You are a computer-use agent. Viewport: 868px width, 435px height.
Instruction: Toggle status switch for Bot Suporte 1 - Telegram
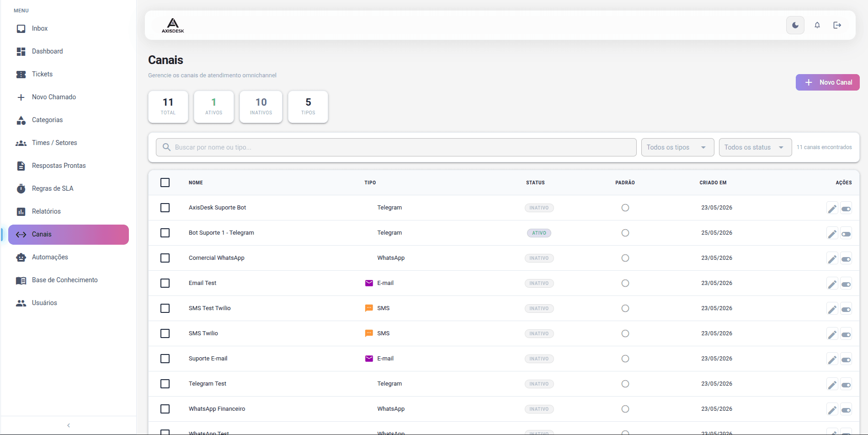pyautogui.click(x=846, y=234)
